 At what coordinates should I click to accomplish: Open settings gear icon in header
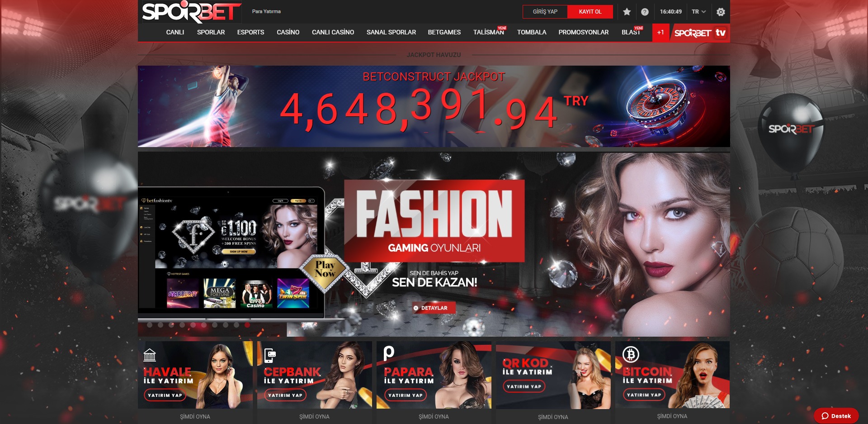(x=721, y=12)
